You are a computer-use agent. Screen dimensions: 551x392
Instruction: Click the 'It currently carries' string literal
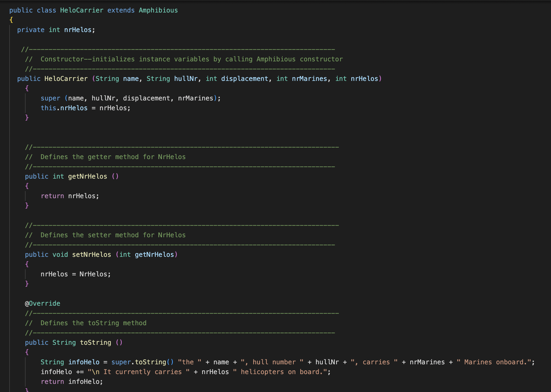point(139,372)
